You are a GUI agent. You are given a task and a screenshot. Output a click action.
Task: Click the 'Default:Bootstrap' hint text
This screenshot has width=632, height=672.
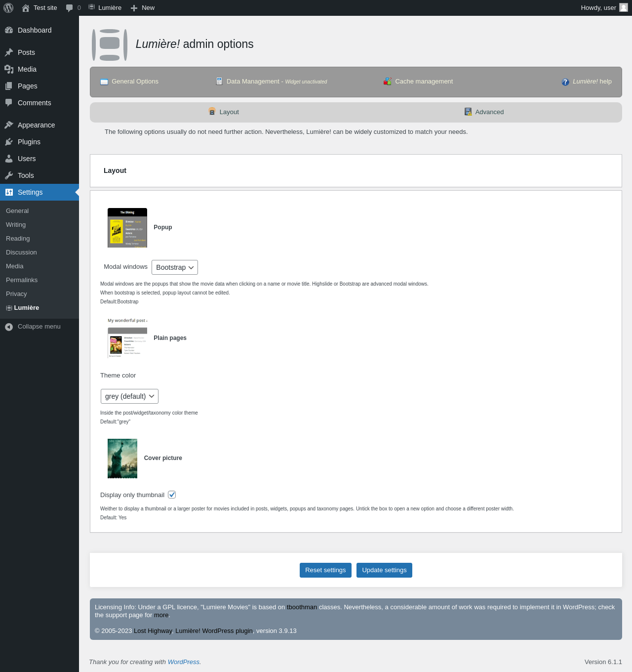pyautogui.click(x=119, y=302)
